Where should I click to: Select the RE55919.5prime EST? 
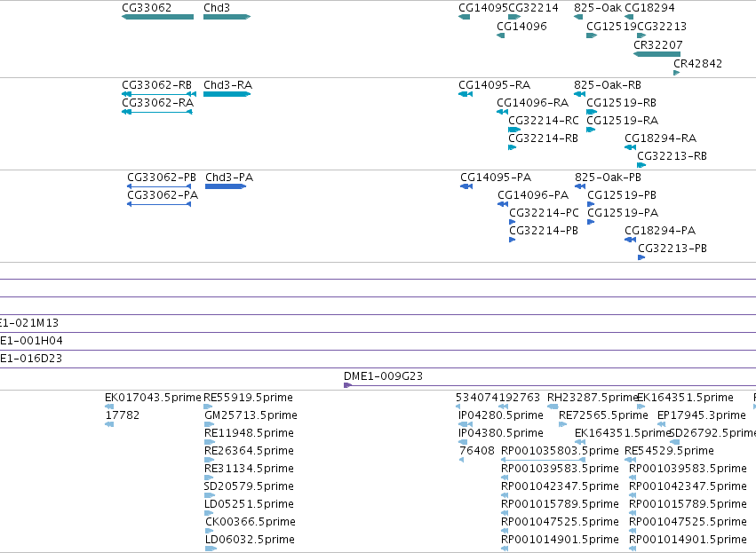pos(208,407)
